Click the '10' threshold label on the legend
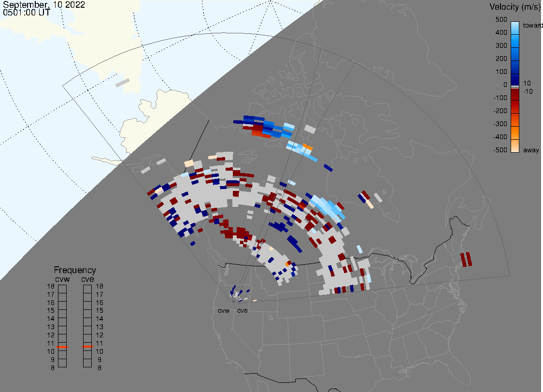Viewport: 543px width, 392px height. click(x=527, y=83)
